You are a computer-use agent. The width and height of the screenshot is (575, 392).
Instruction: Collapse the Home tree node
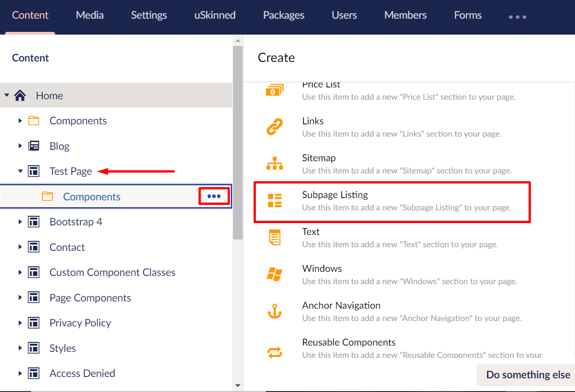tap(6, 95)
